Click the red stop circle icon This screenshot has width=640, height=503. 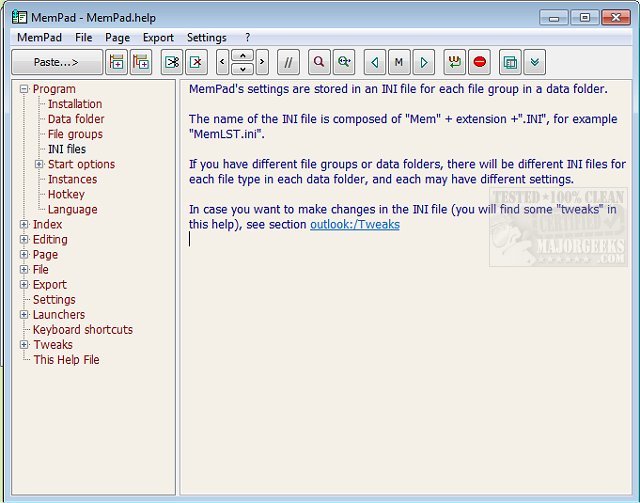click(479, 62)
